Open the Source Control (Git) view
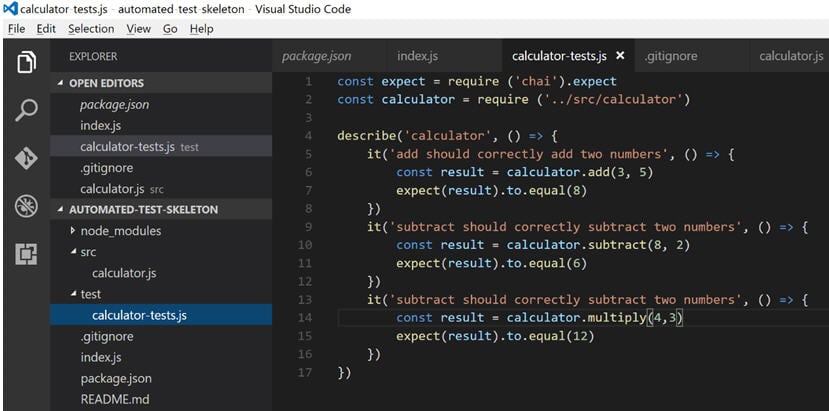 click(x=26, y=158)
